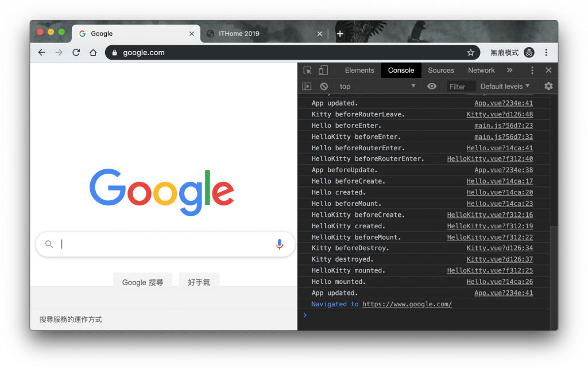
Task: Click the google.com address bar
Action: [x=292, y=52]
